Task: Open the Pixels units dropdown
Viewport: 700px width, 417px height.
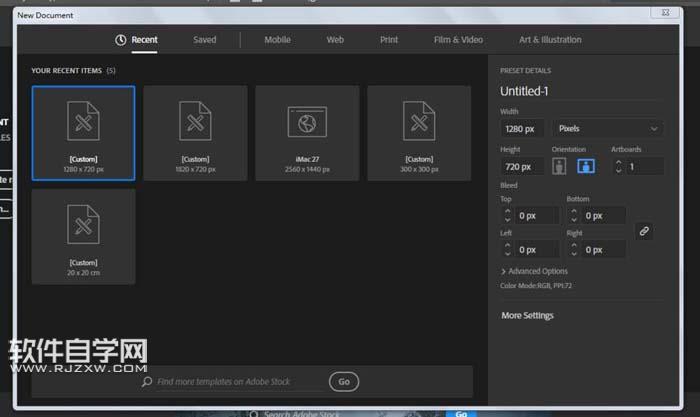Action: pyautogui.click(x=608, y=129)
